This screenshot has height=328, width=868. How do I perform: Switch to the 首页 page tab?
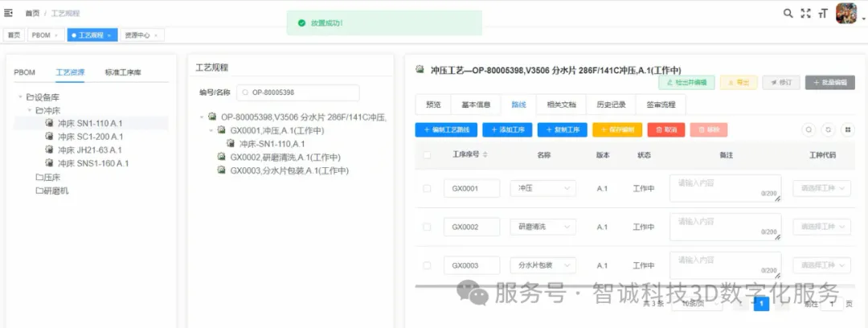coord(14,35)
